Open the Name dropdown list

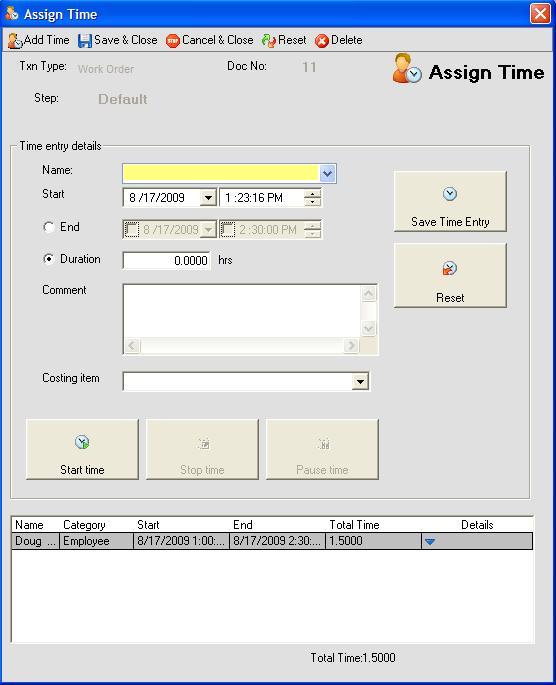[328, 174]
